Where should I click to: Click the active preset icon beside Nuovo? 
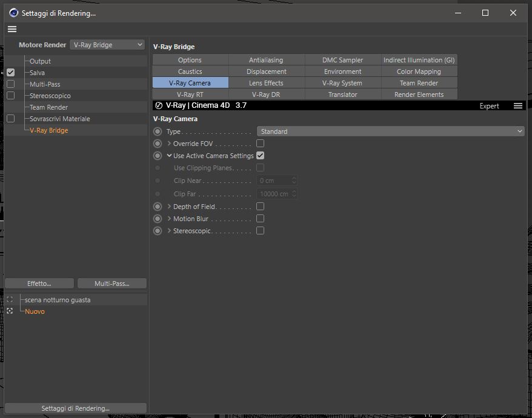(x=10, y=311)
